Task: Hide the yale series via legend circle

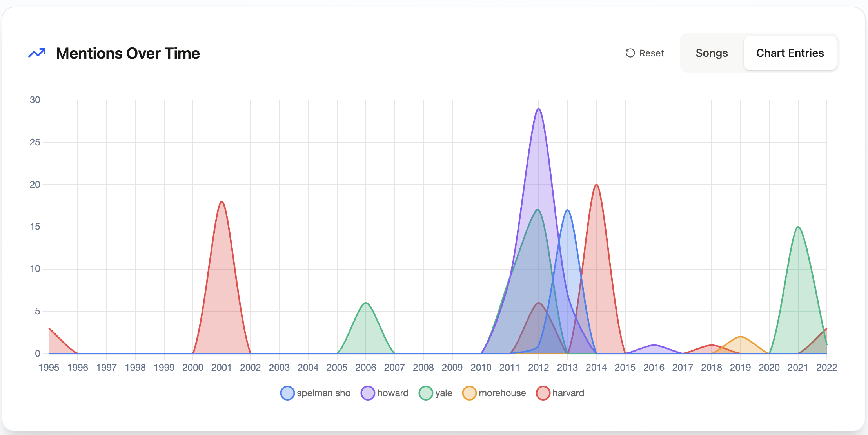Action: [426, 393]
